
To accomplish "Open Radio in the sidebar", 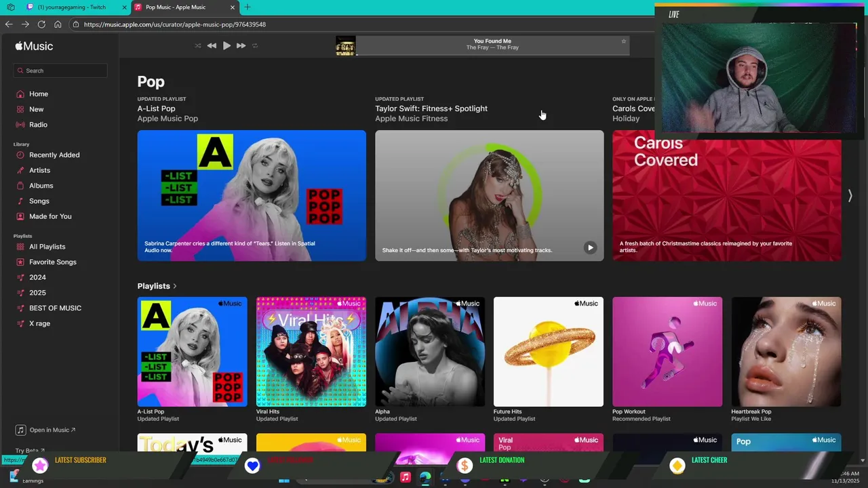I will (38, 125).
